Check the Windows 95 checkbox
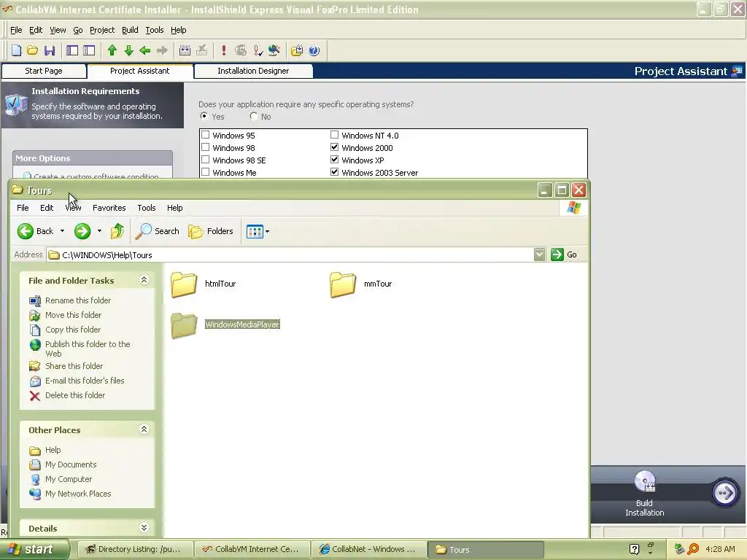747x560 pixels. [x=205, y=135]
